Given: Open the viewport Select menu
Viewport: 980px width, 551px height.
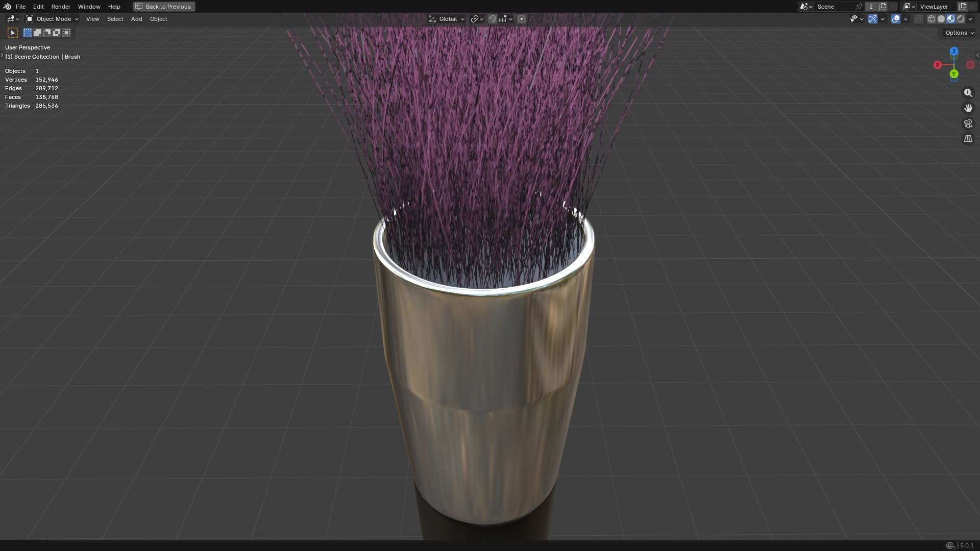Looking at the screenshot, I should pos(115,19).
